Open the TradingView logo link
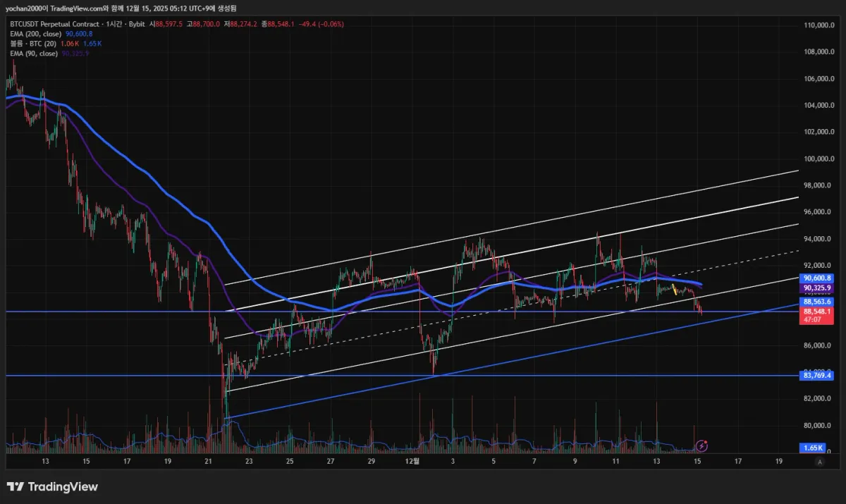The image size is (846, 504). [x=52, y=486]
